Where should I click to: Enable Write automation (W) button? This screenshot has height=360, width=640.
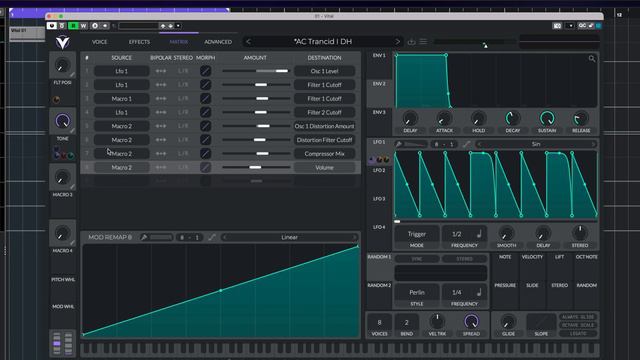(83, 26)
